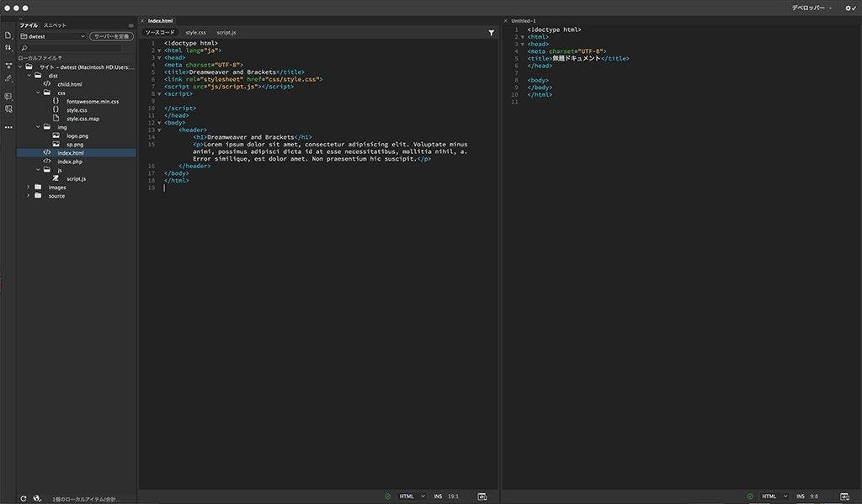Click the File Management icon in the left toolbar

(x=8, y=48)
